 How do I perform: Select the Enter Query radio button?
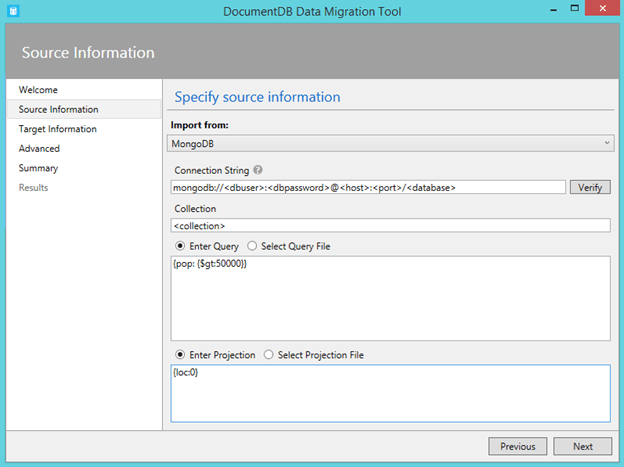(x=180, y=245)
